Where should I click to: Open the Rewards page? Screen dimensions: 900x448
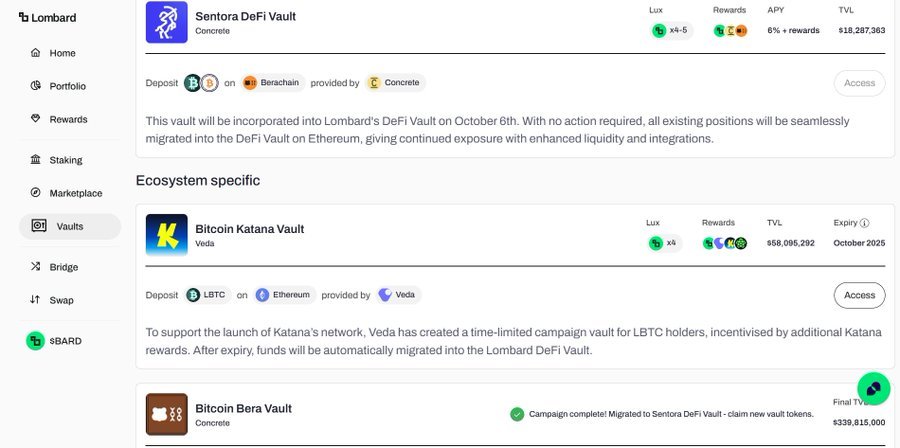[x=68, y=119]
